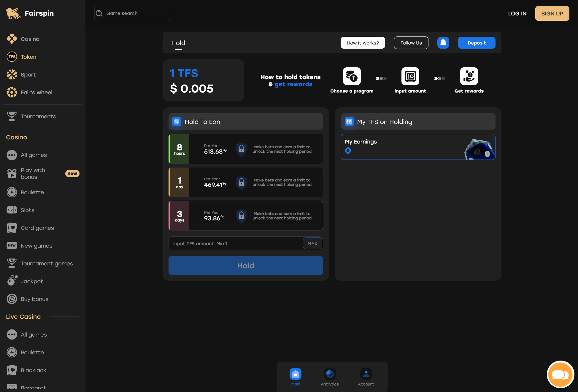Image resolution: width=578 pixels, height=392 pixels.
Task: Open the Casino Roulette icon
Action: 12,192
